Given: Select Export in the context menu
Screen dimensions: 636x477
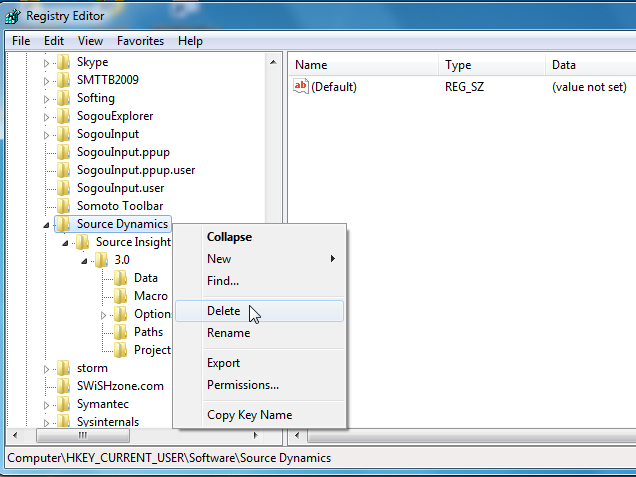Looking at the screenshot, I should click(259, 363).
